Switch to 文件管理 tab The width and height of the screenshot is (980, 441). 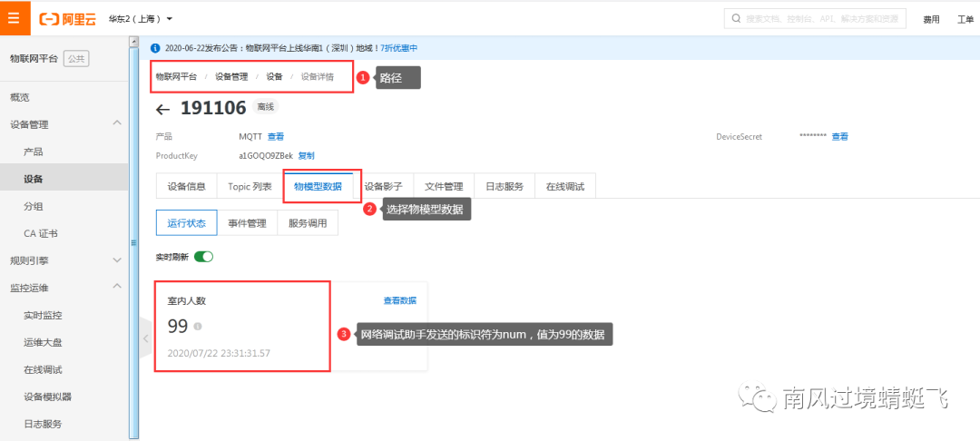tap(444, 186)
